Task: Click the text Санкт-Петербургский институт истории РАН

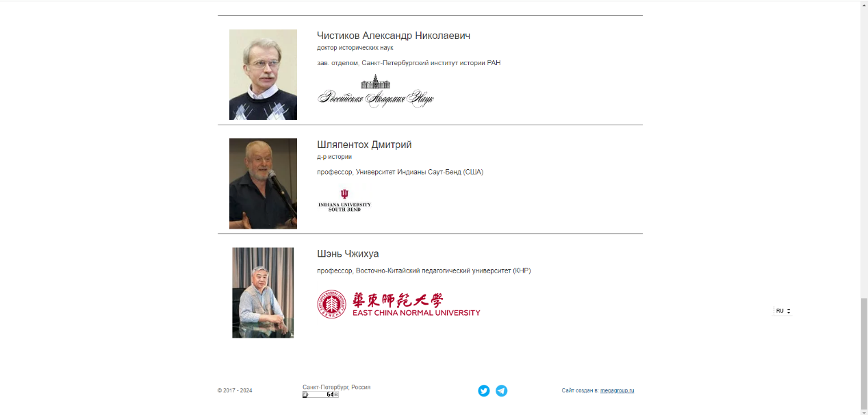Action: click(x=431, y=63)
